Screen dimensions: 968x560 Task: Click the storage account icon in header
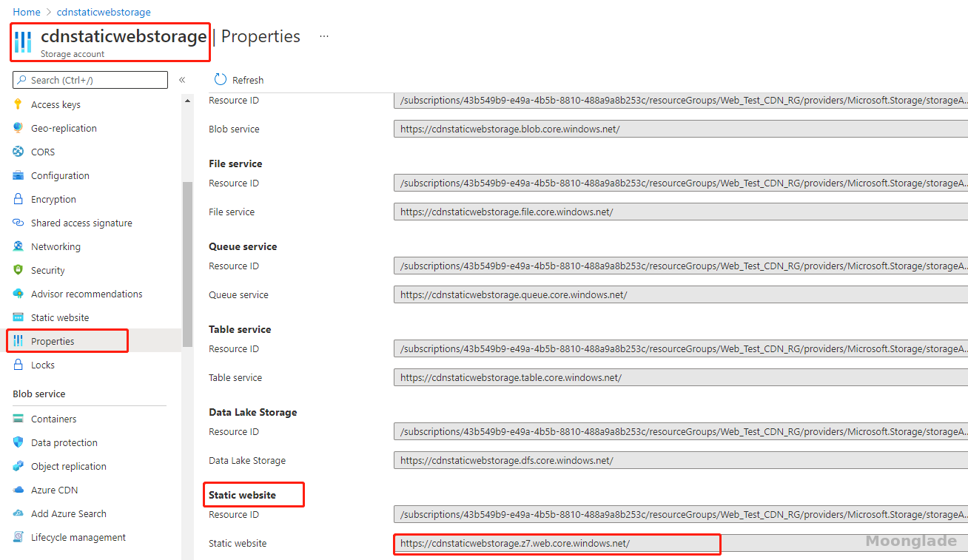point(23,41)
